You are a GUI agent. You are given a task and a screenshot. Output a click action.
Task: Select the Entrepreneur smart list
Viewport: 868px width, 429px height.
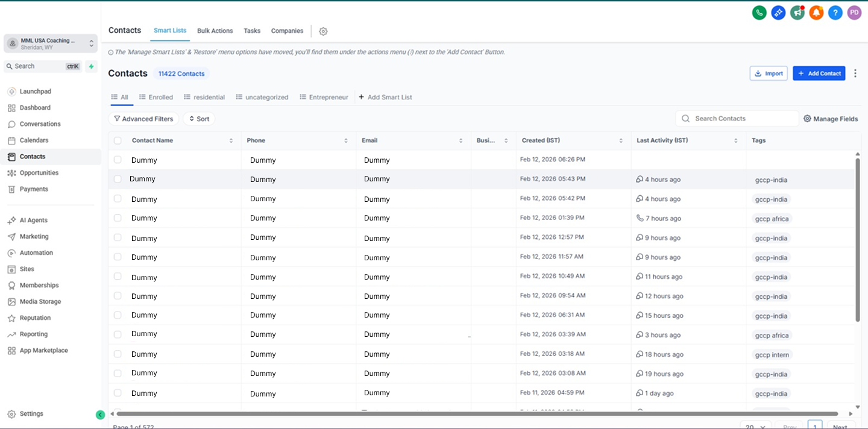[x=324, y=97]
